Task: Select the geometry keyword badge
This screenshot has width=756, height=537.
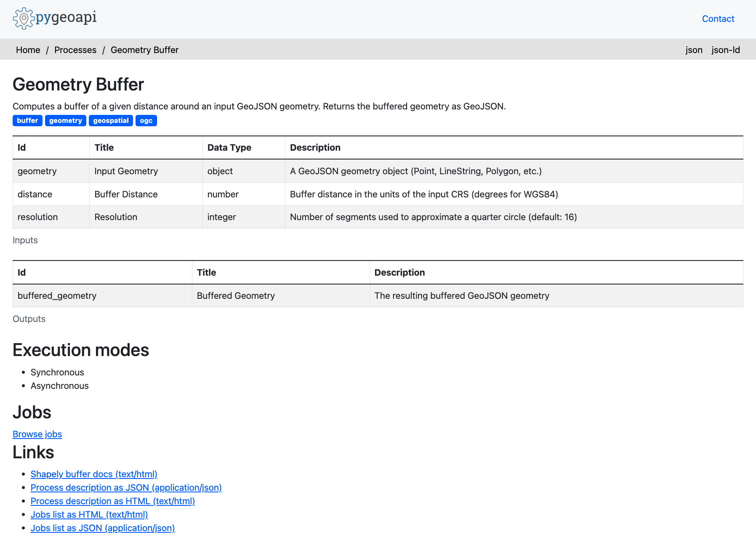Action: coord(65,121)
